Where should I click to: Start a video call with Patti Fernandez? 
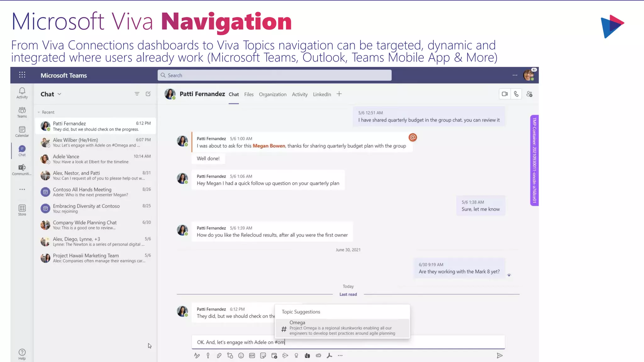505,94
